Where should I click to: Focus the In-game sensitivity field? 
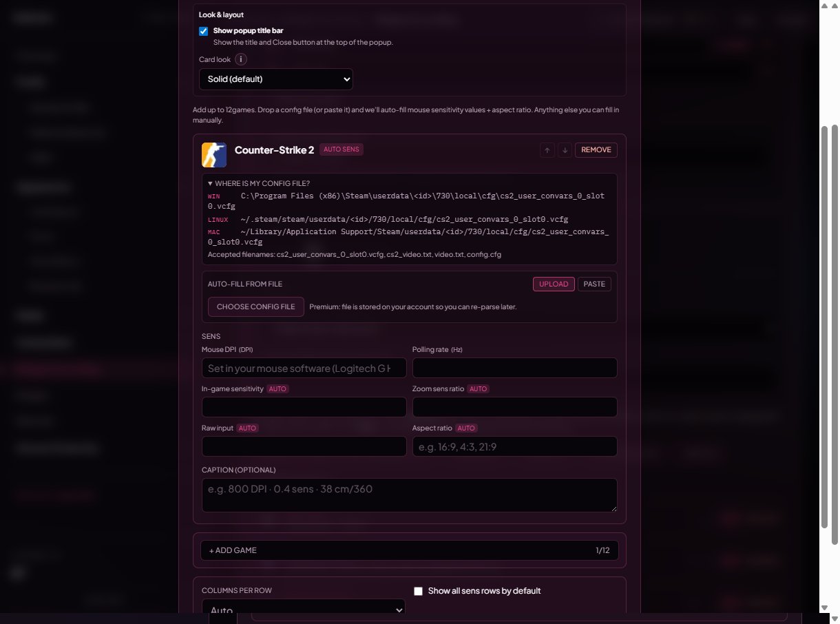[304, 408]
